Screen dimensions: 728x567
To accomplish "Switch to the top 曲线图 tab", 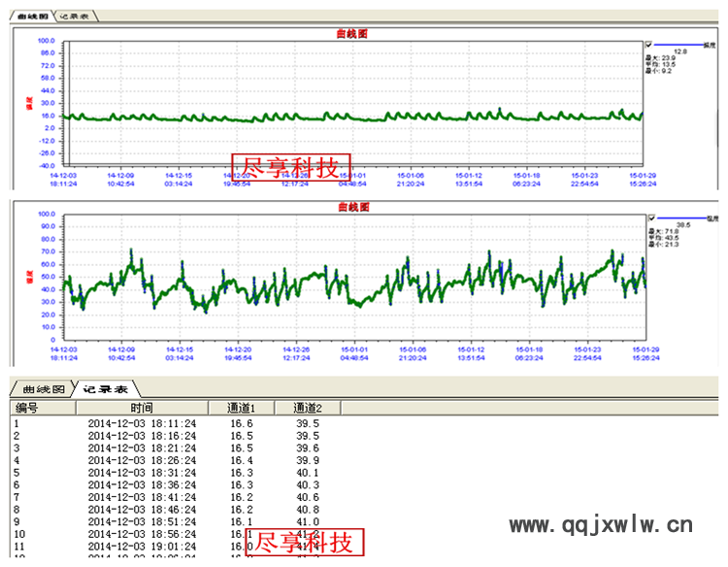I will point(32,17).
